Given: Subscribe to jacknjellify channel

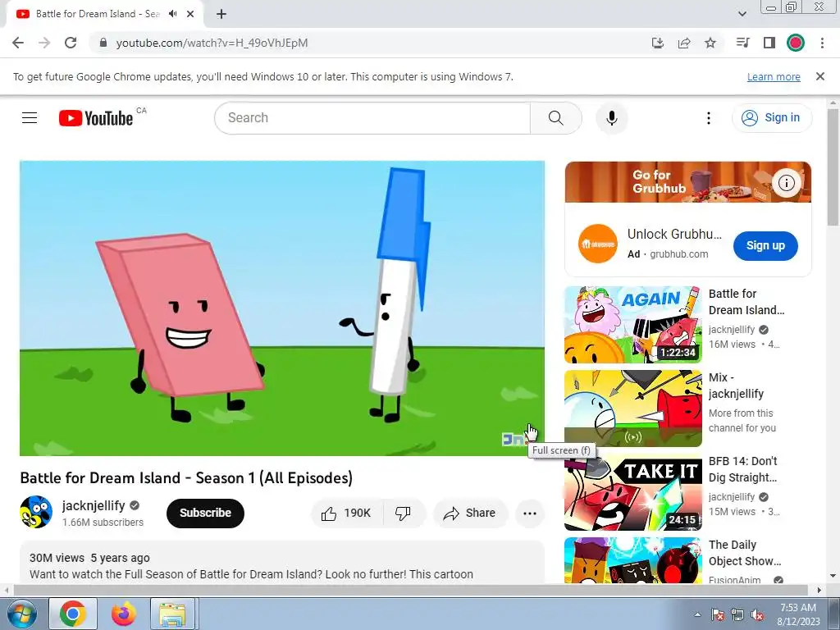Looking at the screenshot, I should (x=205, y=514).
